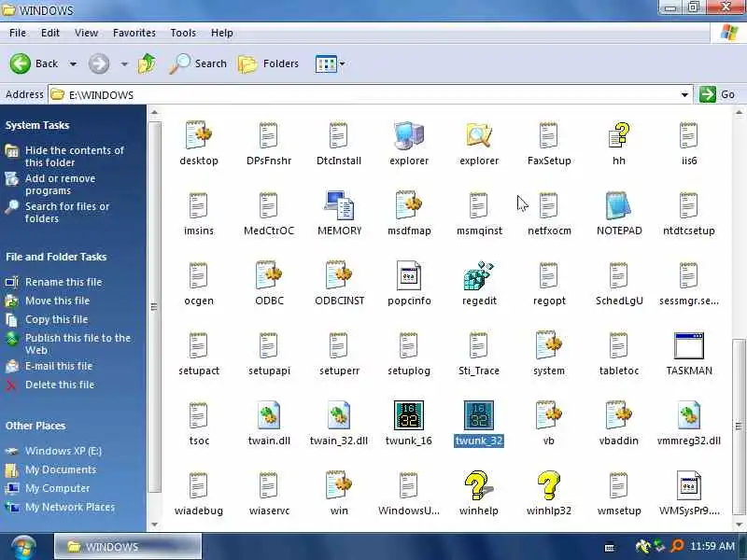Select the system configuration file icon
Screen dimensions: 747x560
[548, 345]
